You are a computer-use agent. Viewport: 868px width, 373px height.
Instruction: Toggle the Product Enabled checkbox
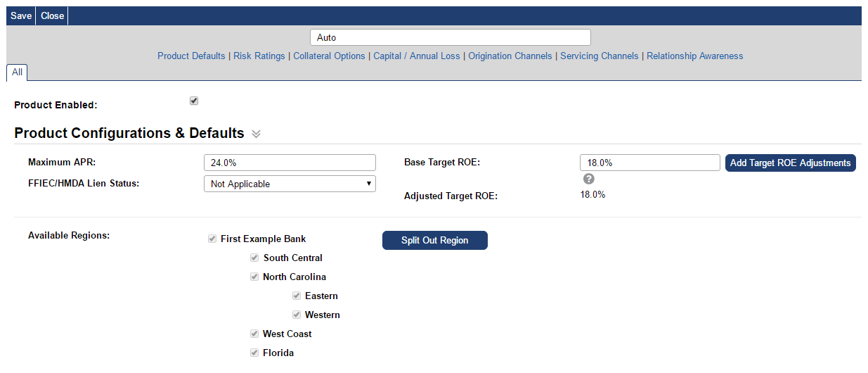[x=194, y=101]
